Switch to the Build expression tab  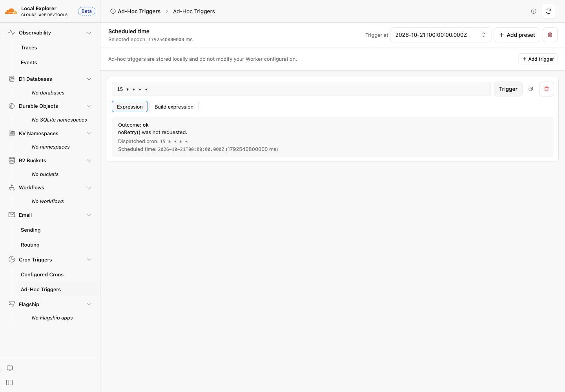[x=174, y=107]
